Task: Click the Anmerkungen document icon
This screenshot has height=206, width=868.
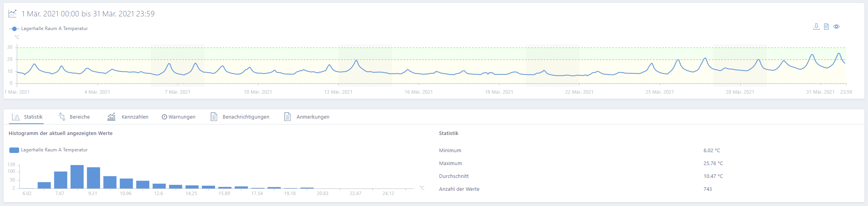Action: point(288,117)
